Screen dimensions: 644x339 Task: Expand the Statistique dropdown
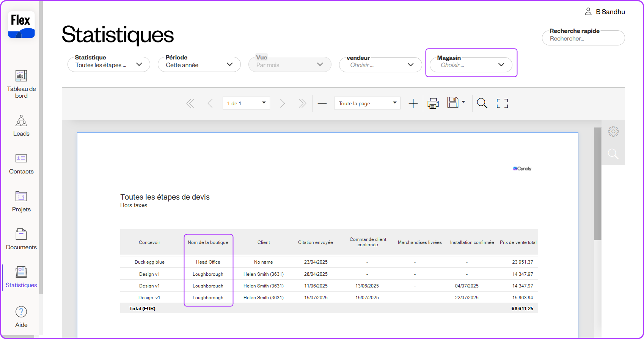[108, 65]
